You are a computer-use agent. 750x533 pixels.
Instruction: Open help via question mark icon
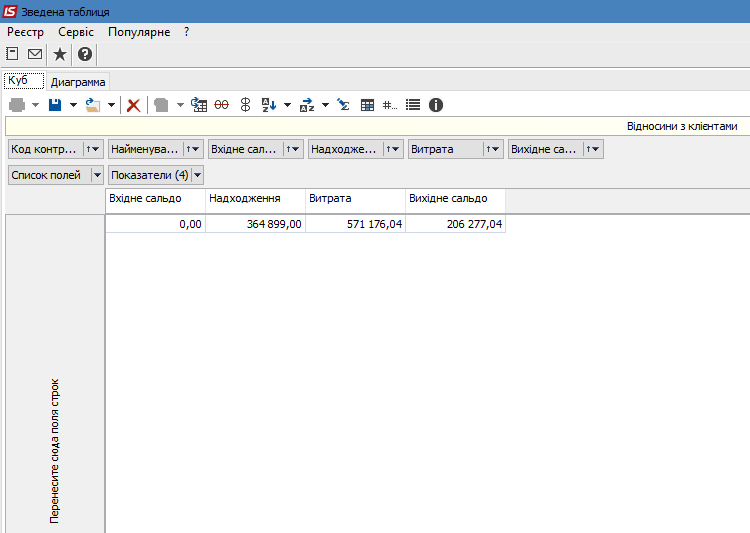pos(85,54)
